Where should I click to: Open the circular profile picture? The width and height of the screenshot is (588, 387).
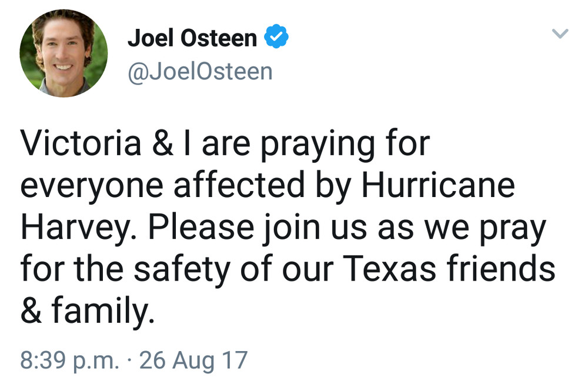tap(64, 54)
